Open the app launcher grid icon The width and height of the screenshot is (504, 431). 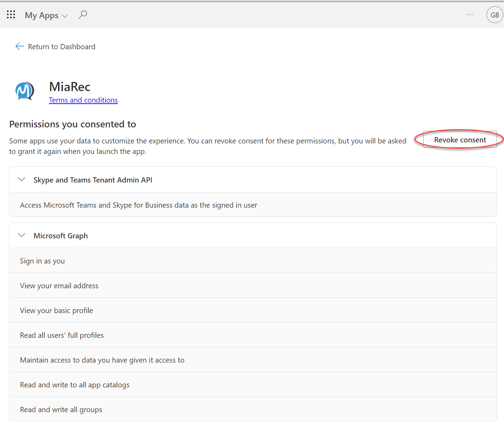[x=11, y=15]
